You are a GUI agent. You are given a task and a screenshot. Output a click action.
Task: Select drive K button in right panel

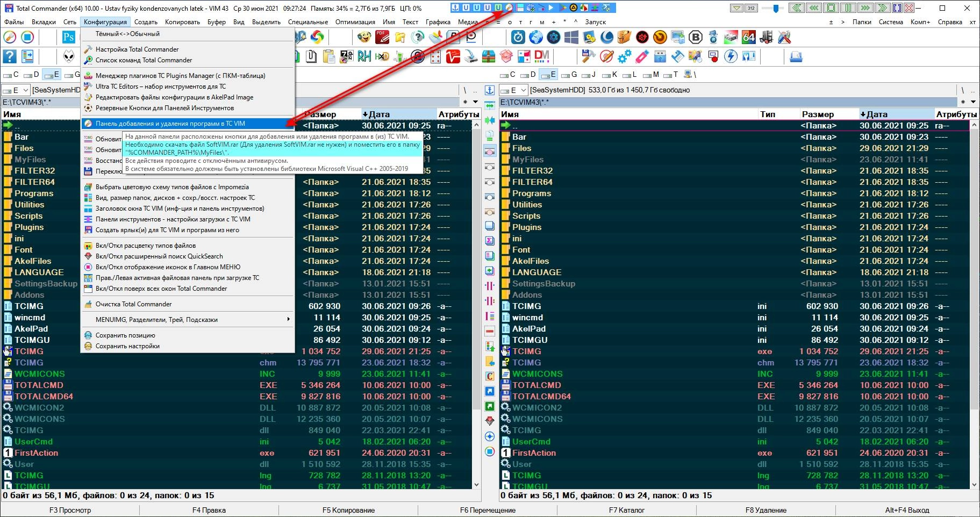610,75
